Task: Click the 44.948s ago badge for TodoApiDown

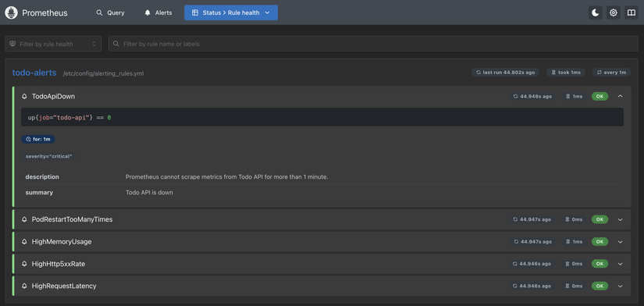Action: pos(532,97)
